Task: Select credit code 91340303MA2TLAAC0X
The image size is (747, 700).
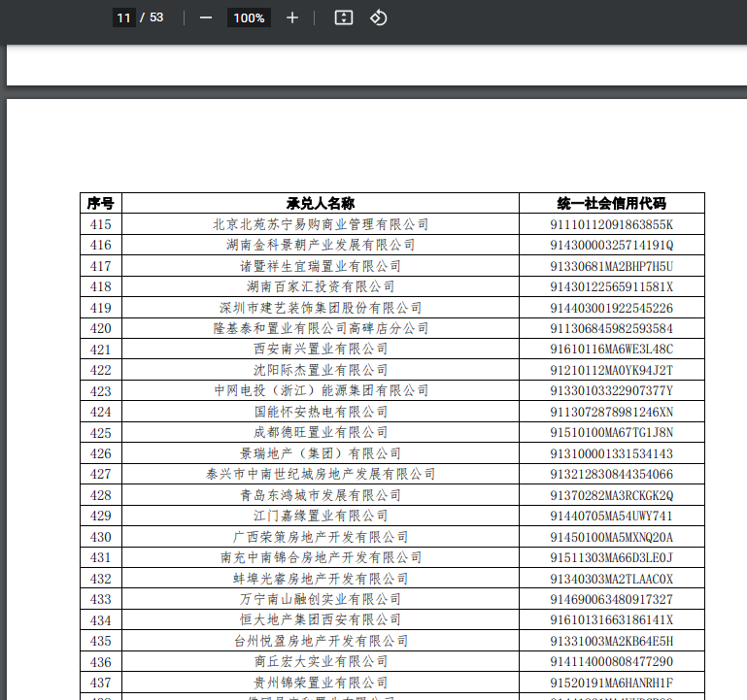Action: (612, 578)
